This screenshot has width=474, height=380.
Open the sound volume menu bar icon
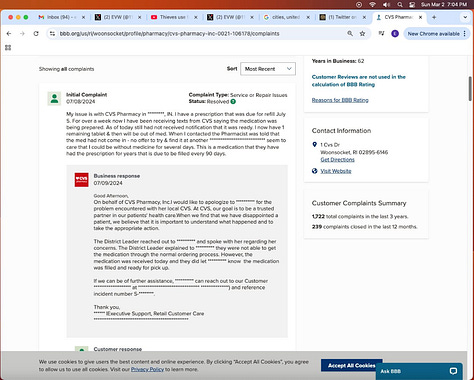point(386,5)
